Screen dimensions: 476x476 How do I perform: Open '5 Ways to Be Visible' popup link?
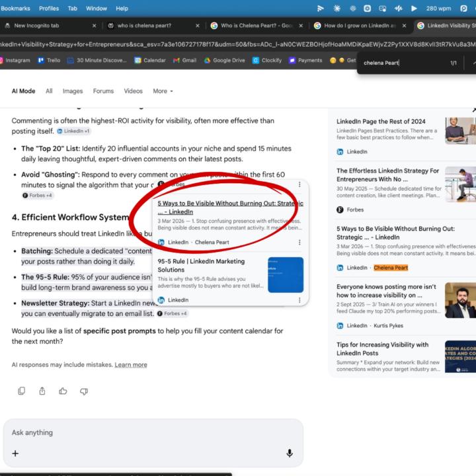click(230, 208)
